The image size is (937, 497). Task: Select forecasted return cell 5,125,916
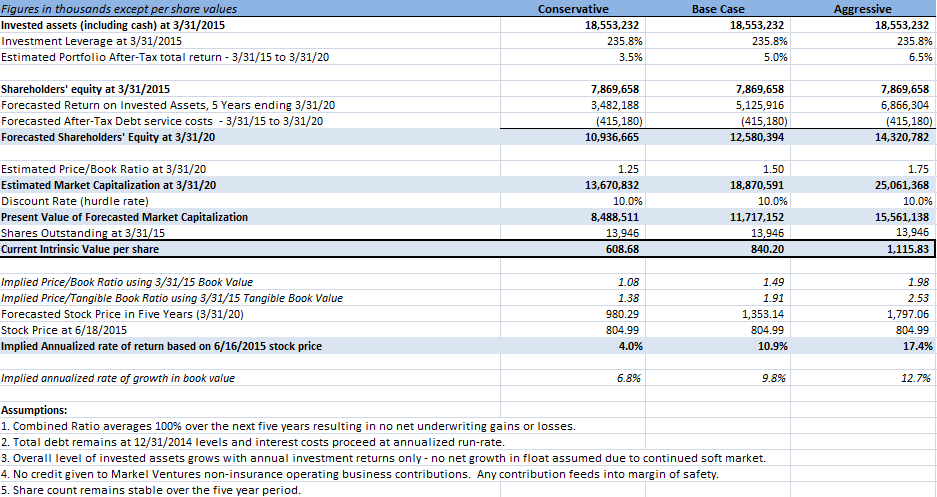pos(760,105)
